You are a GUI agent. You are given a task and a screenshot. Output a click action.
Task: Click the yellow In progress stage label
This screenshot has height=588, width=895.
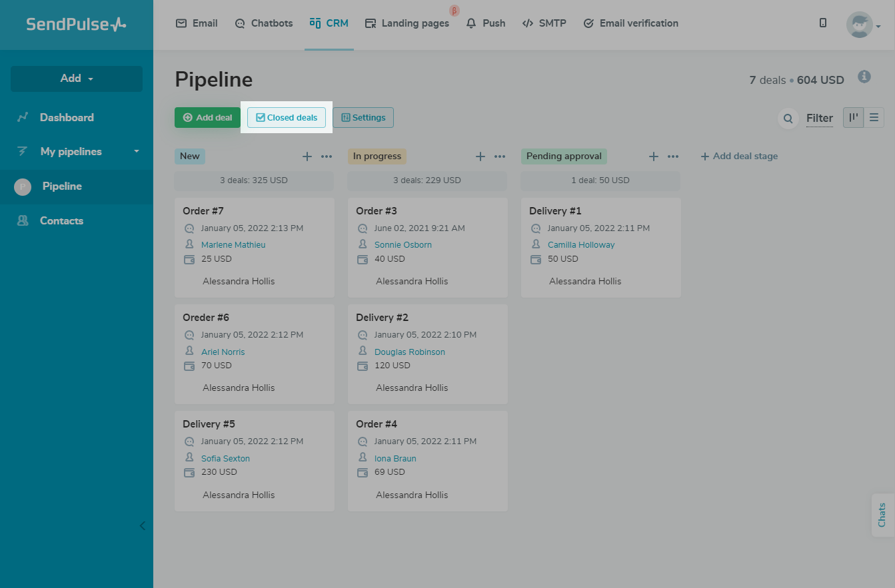pyautogui.click(x=377, y=156)
